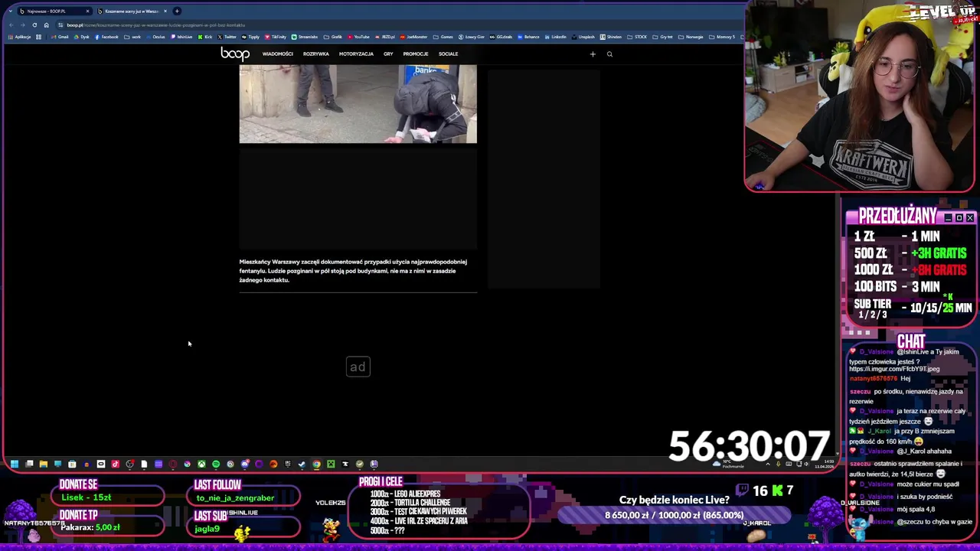Open a new browser tab
Screen dimensions: 980x551
click(x=177, y=11)
